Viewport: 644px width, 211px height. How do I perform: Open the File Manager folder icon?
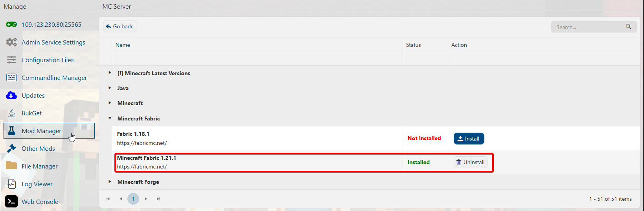[x=11, y=166]
